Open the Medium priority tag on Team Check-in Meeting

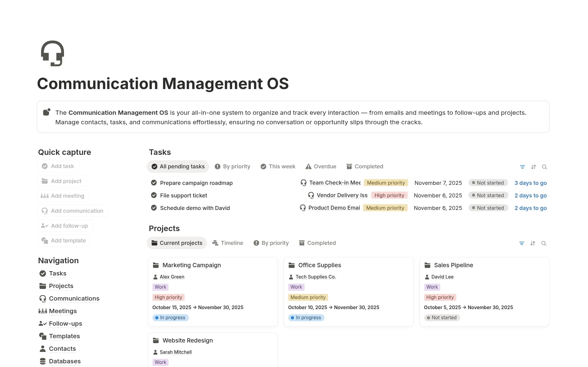click(386, 182)
